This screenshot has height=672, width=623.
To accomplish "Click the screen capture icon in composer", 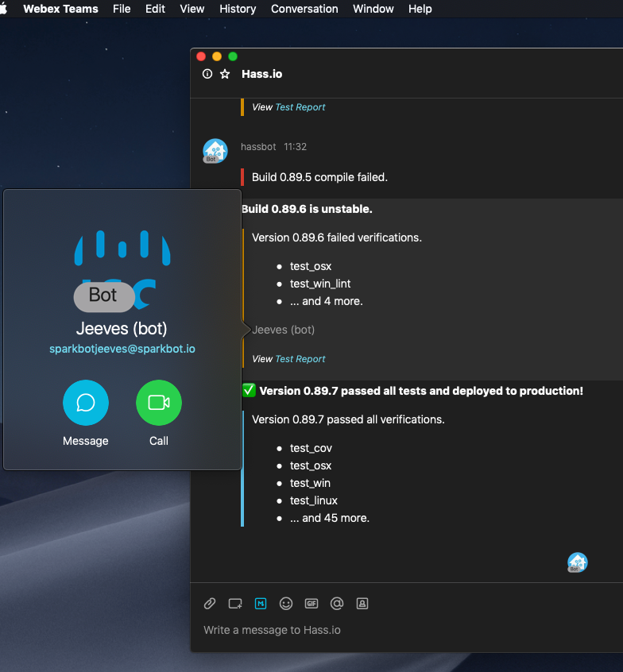I will [x=235, y=604].
